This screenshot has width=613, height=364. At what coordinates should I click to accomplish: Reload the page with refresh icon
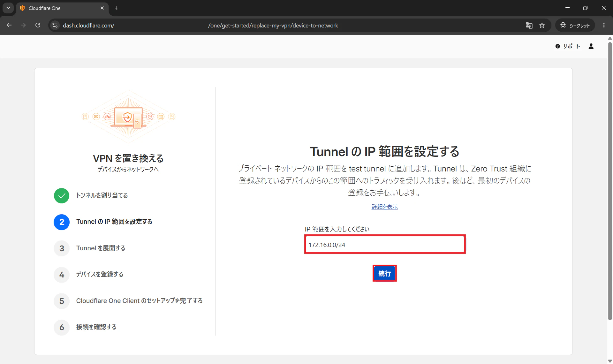(x=38, y=25)
